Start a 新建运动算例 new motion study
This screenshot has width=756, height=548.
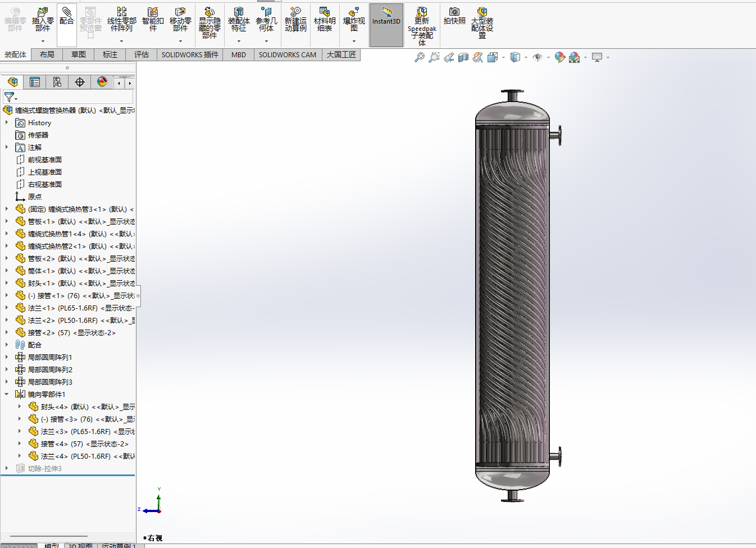[x=295, y=19]
